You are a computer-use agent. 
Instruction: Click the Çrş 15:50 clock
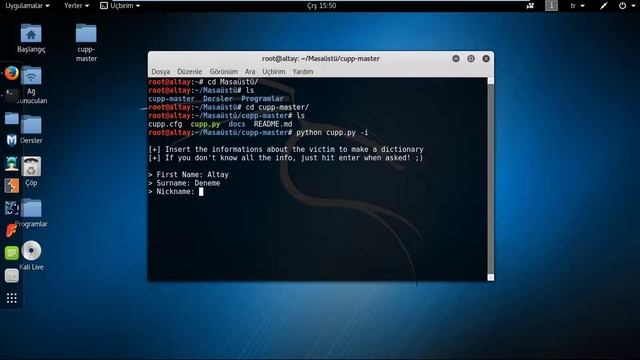[x=322, y=6]
